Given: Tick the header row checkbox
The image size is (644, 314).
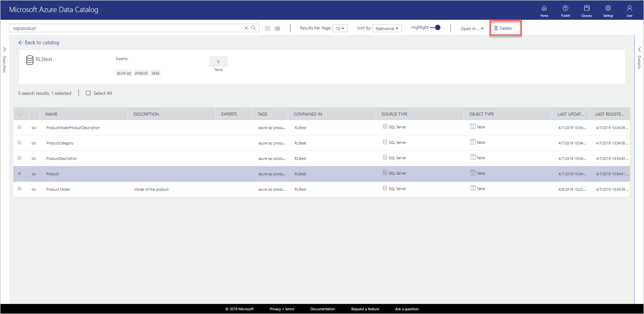Looking at the screenshot, I should coord(19,114).
